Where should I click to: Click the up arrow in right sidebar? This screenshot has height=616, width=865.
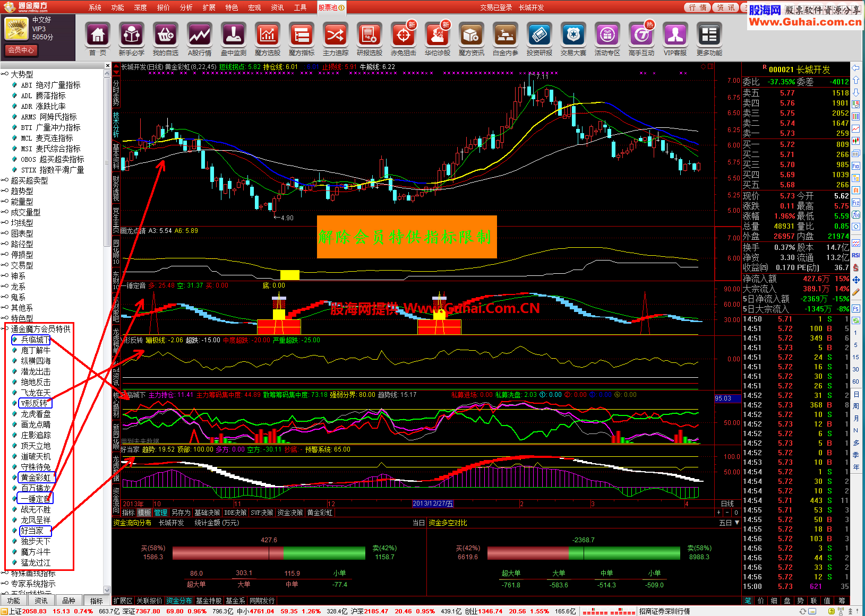pos(856,81)
